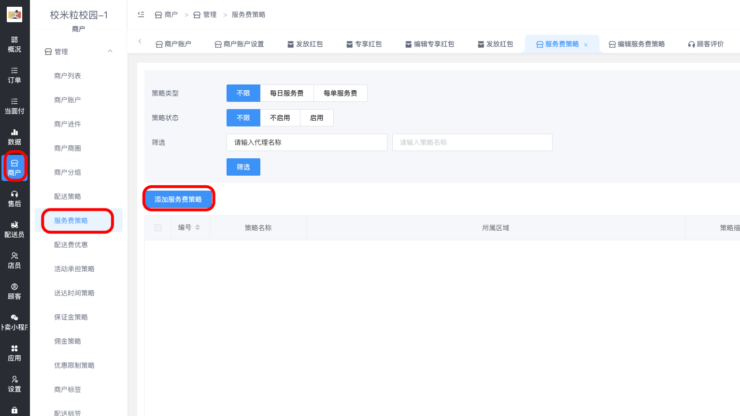Go to 订单 orders in sidebar
The image size is (740, 416).
tap(14, 74)
